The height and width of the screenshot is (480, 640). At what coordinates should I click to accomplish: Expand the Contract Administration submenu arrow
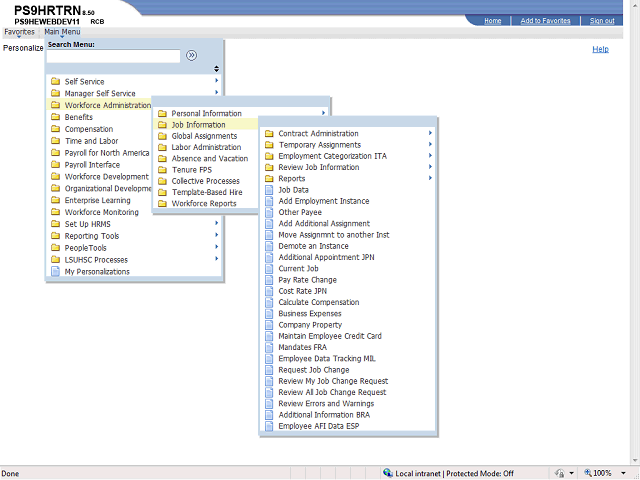click(430, 133)
